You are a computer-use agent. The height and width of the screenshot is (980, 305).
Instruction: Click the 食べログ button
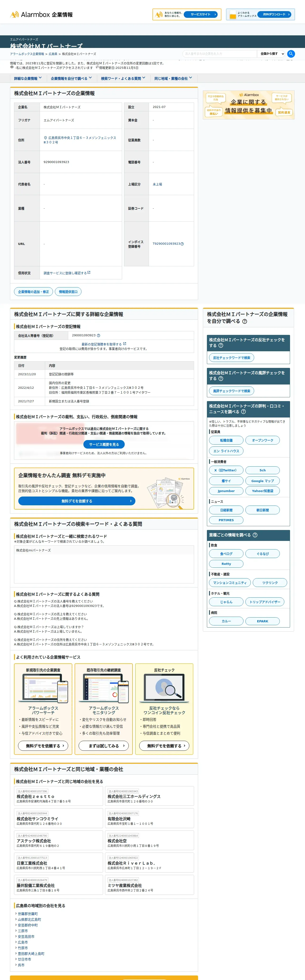(x=226, y=554)
